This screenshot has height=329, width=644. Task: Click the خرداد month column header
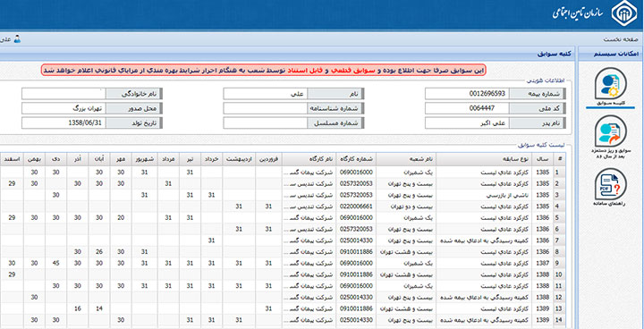tap(211, 159)
